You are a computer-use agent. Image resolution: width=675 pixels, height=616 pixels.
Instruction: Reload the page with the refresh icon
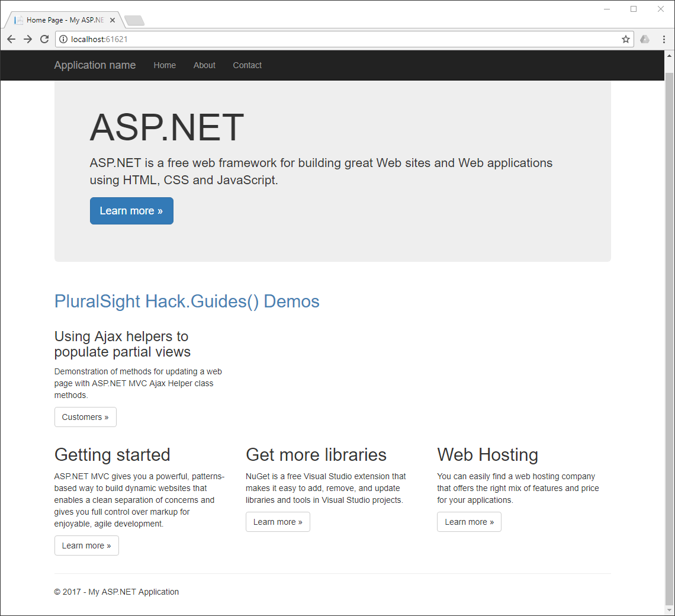pos(44,39)
